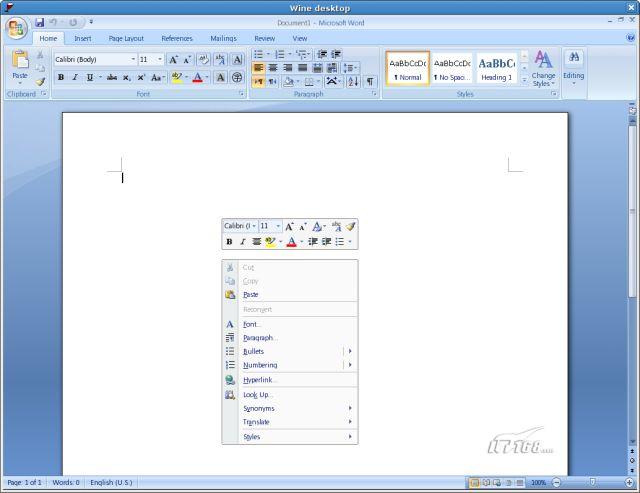Viewport: 640px width, 493px height.
Task: Click Enclose Characters icon in Font group
Action: click(237, 77)
